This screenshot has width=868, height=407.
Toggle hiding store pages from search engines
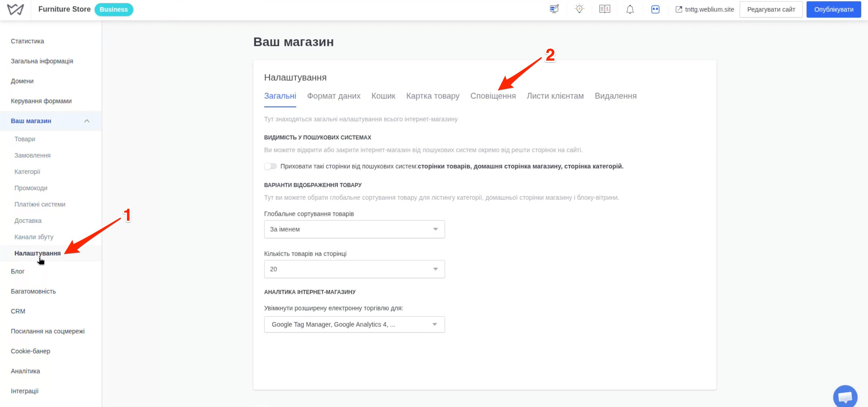[x=270, y=166]
